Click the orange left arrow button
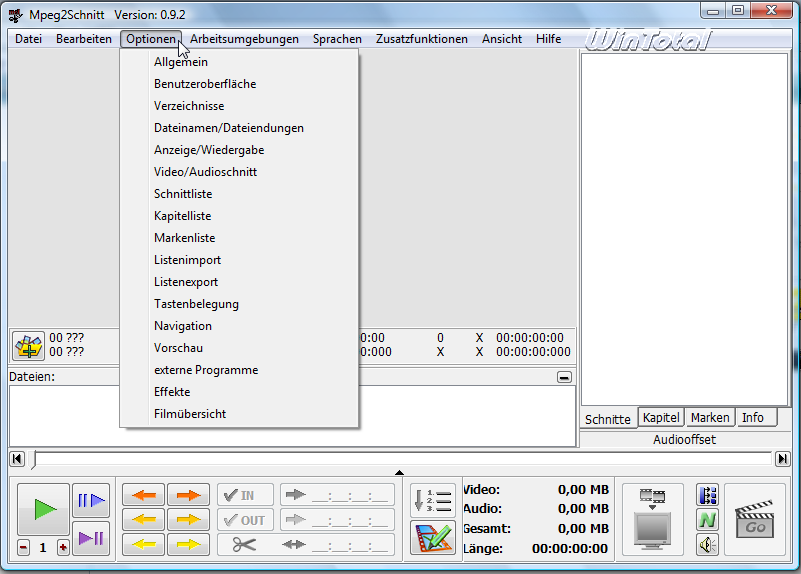801x574 pixels. tap(144, 520)
